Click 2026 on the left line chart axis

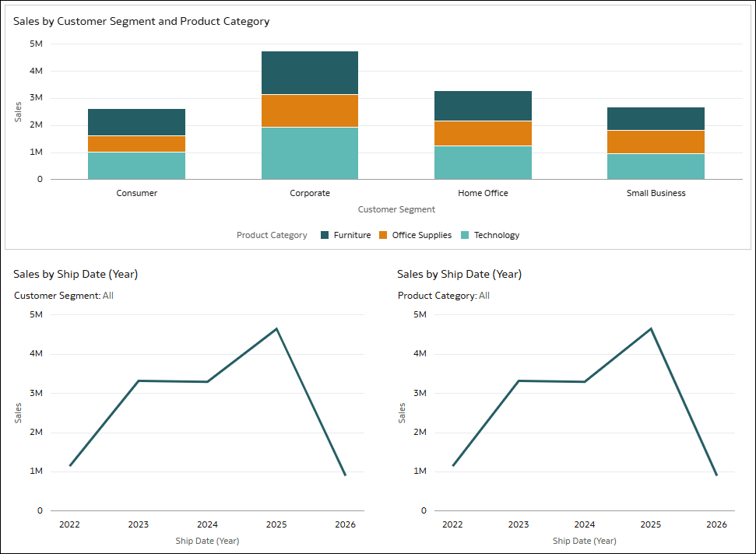pyautogui.click(x=345, y=524)
